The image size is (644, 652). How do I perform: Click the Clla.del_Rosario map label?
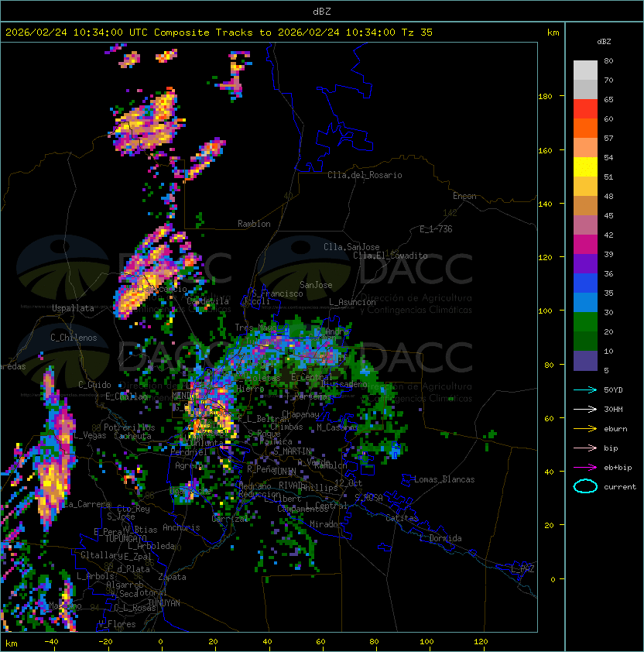365,175
